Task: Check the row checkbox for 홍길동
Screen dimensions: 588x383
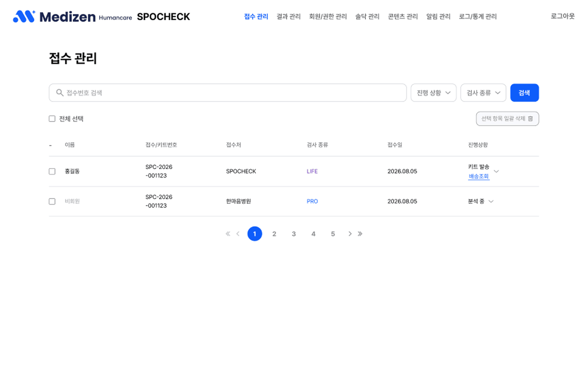Action: [52, 171]
